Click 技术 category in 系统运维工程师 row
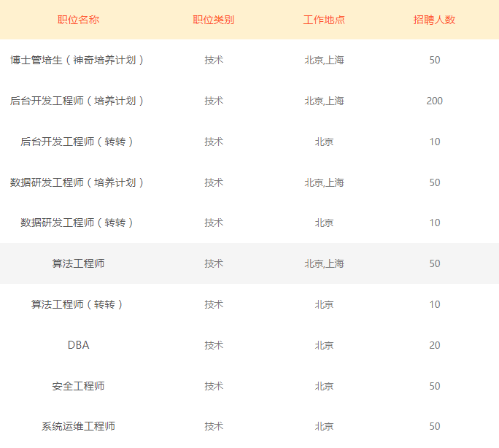Screen dimensions: 499x448 [213, 426]
